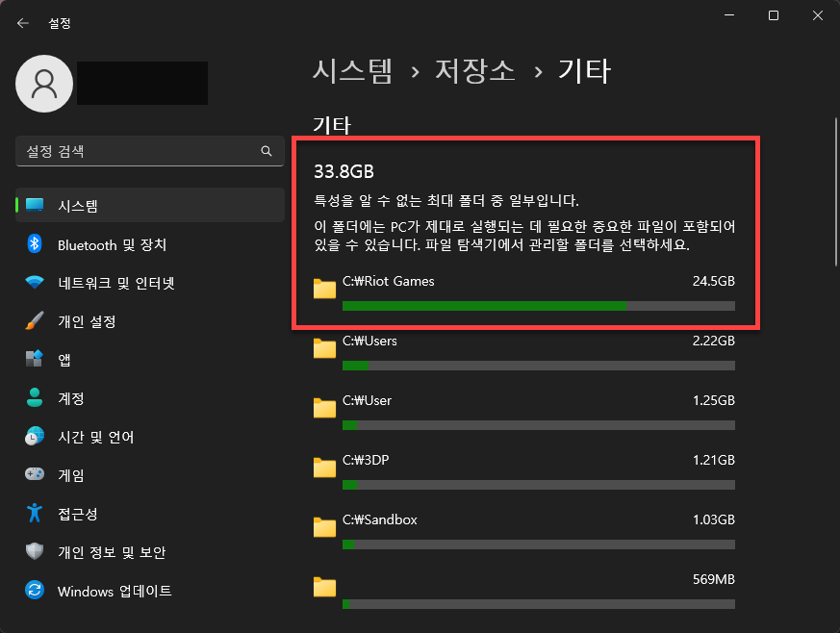Viewport: 840px width, 633px height.
Task: Open 시간 및 언어 settings
Action: point(149,437)
